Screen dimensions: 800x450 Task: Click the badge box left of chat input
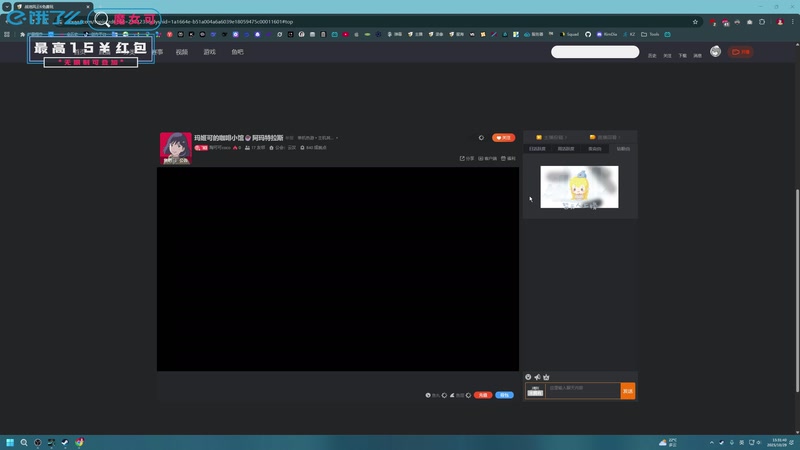(x=535, y=391)
